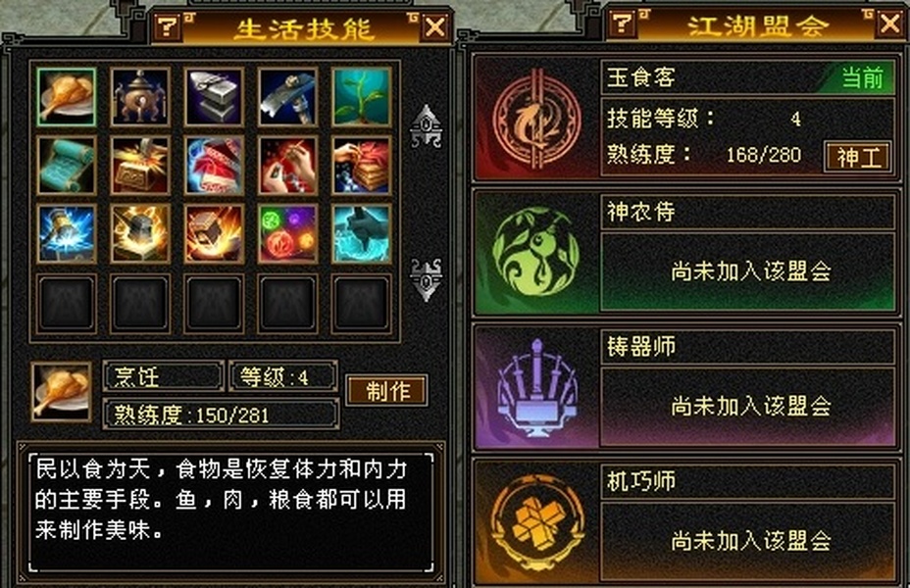This screenshot has height=588, width=910.
Task: Select the blue lightning hammer skill icon
Action: click(66, 233)
